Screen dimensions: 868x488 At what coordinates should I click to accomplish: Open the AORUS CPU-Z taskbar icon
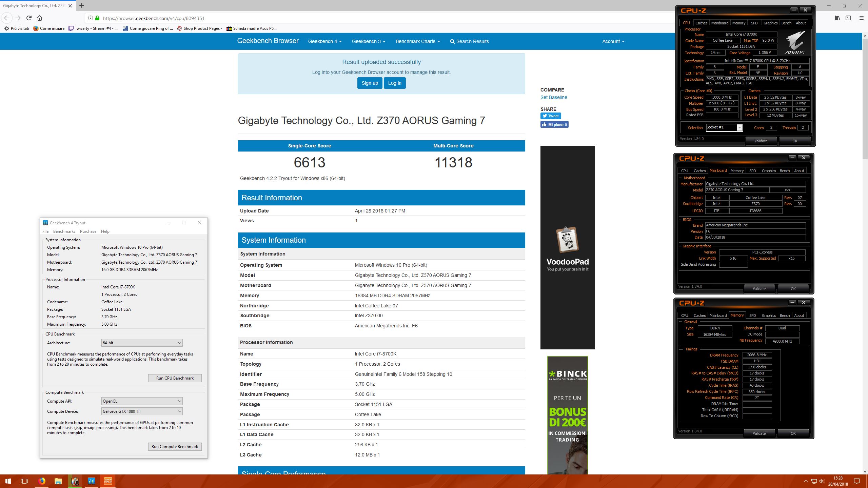point(108,481)
